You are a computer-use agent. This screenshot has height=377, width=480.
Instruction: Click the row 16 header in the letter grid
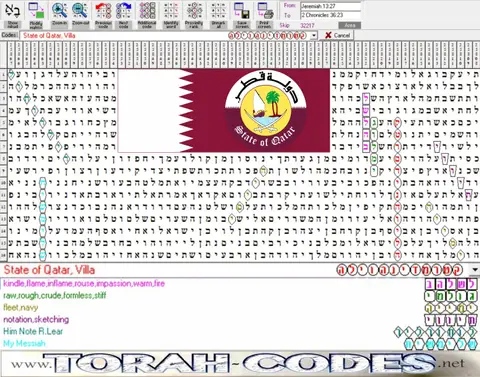tap(3, 255)
